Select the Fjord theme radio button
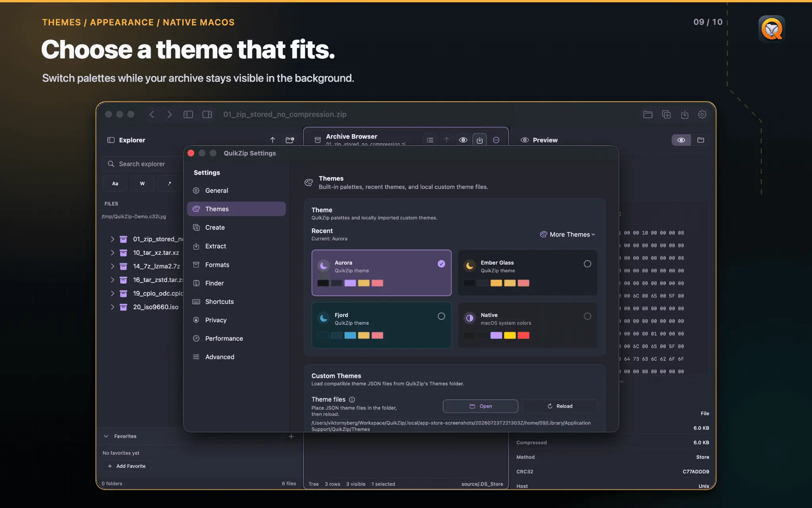812x508 pixels. pos(441,316)
